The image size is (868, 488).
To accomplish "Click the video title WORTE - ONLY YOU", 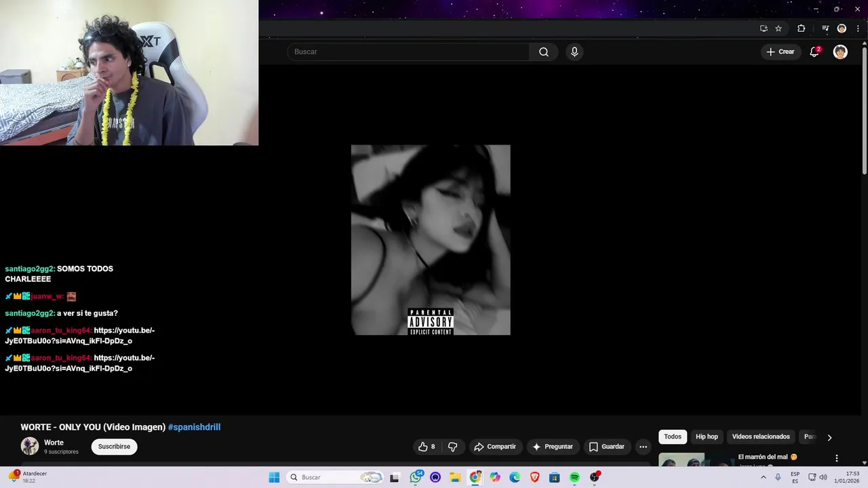I will point(93,427).
